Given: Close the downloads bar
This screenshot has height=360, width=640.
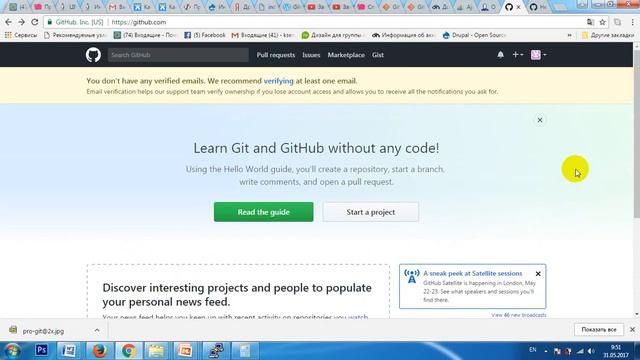Looking at the screenshot, I should pyautogui.click(x=632, y=329).
